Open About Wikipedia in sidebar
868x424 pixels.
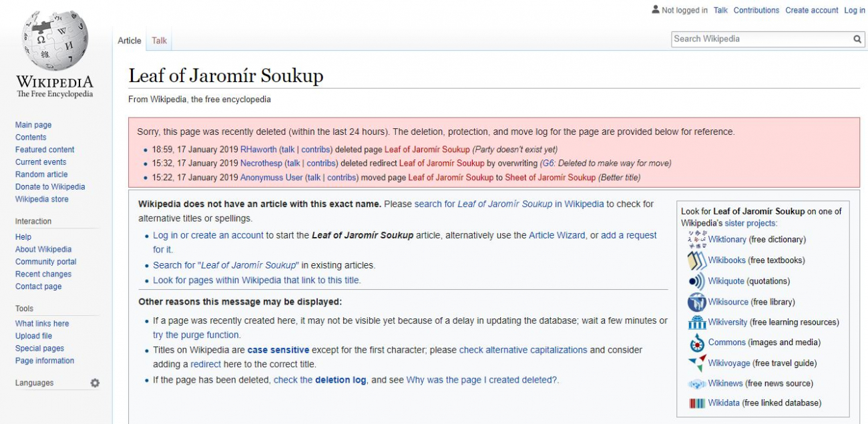[43, 249]
